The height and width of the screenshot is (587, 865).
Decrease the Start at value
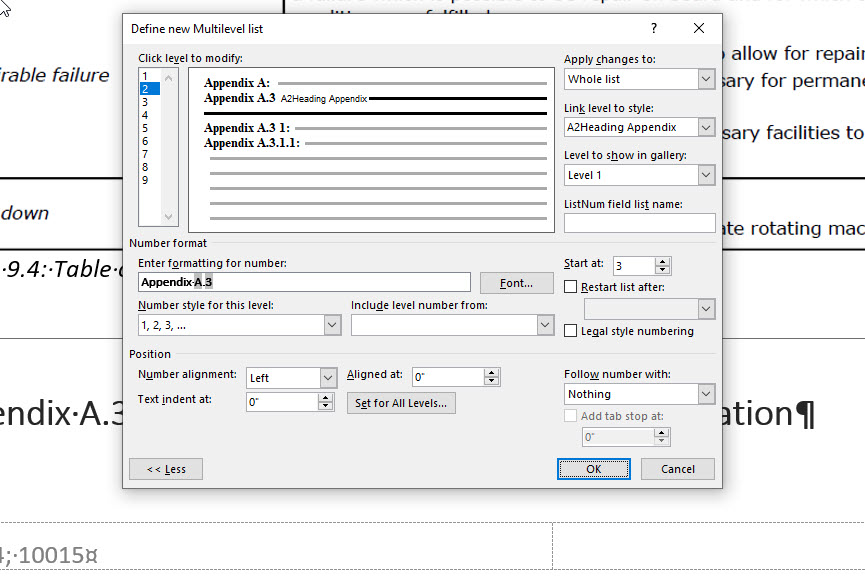point(663,270)
